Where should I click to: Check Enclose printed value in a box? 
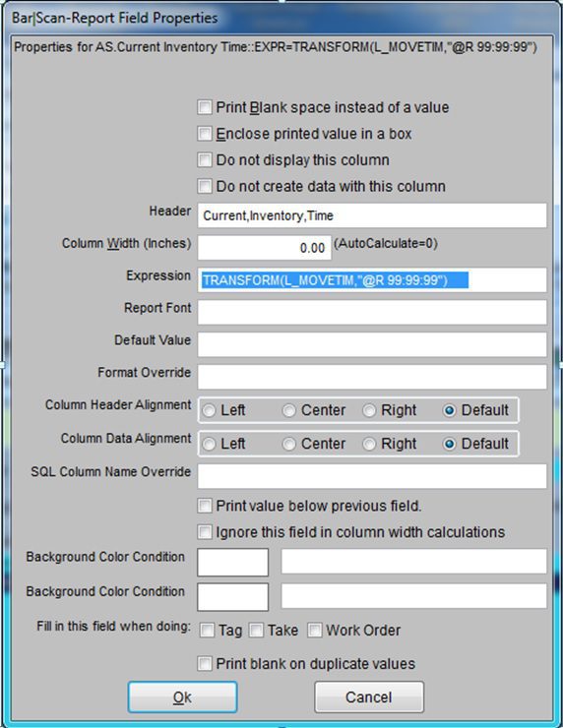205,134
